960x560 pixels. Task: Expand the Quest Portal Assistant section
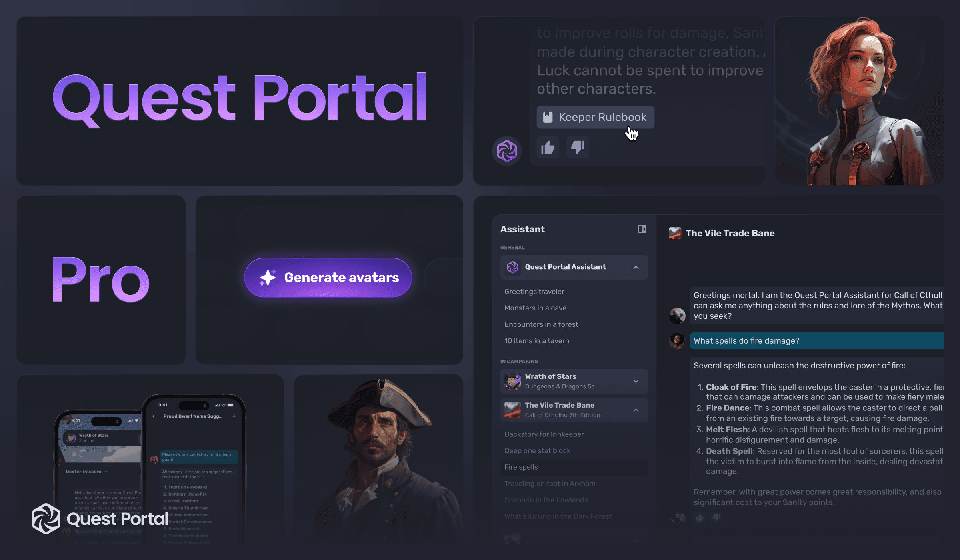pyautogui.click(x=635, y=267)
